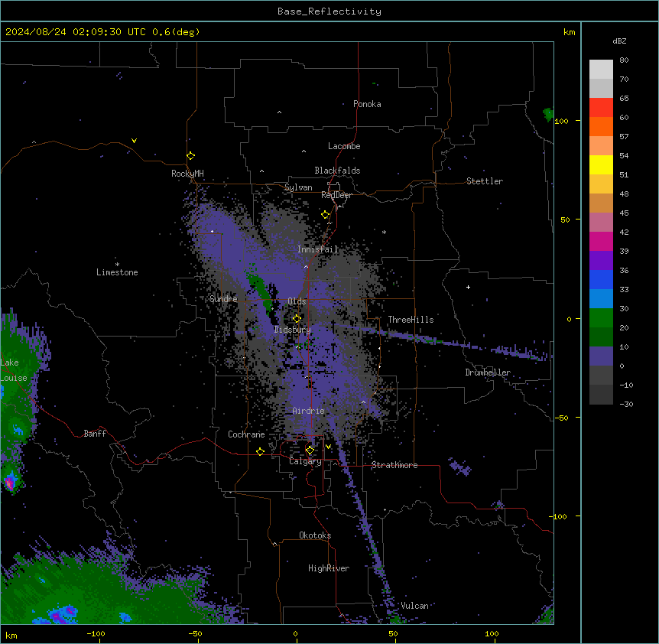Click the Ponoka city label
Screen dimensions: 659x644
[x=367, y=104]
